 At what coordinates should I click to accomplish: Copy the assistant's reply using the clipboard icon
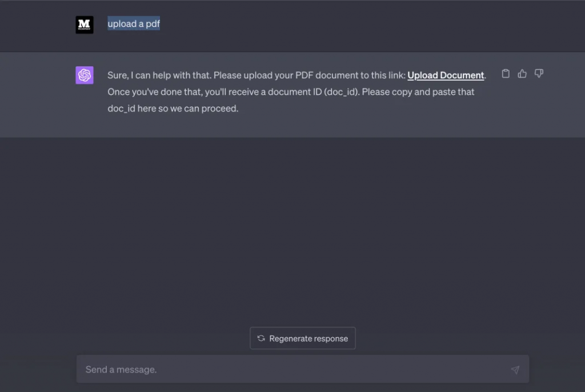click(505, 74)
